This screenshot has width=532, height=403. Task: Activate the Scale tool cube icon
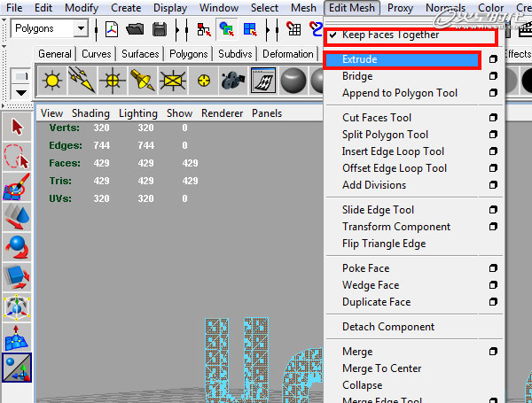click(17, 277)
